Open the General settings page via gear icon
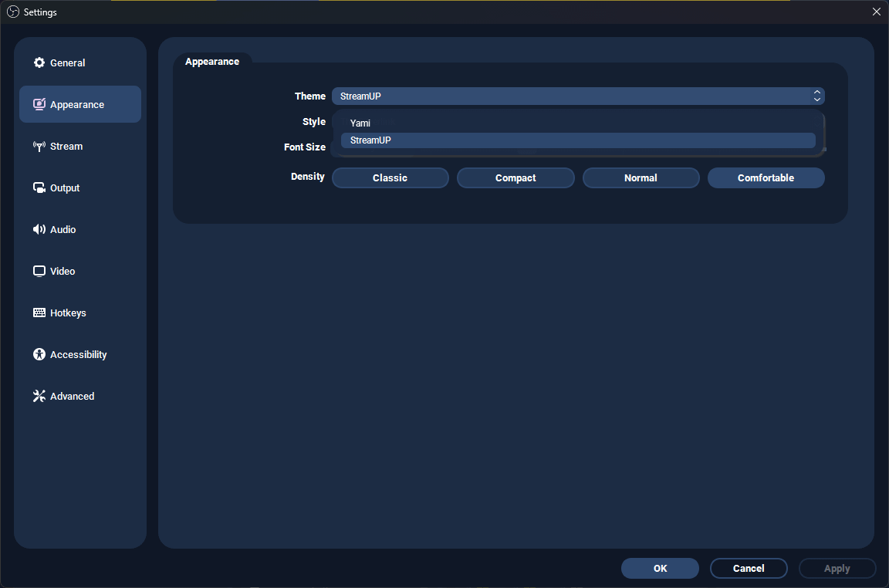The width and height of the screenshot is (889, 588). pyautogui.click(x=39, y=63)
